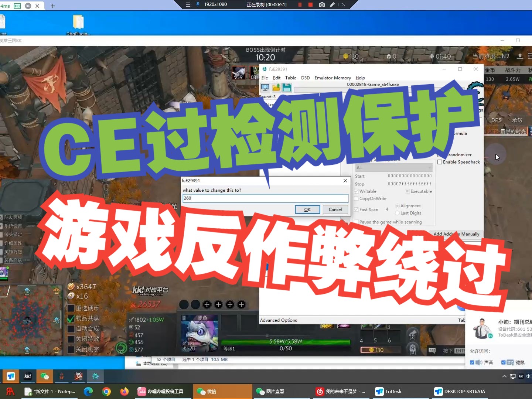Stop the screen recording
This screenshot has height=399, width=532.
click(310, 5)
